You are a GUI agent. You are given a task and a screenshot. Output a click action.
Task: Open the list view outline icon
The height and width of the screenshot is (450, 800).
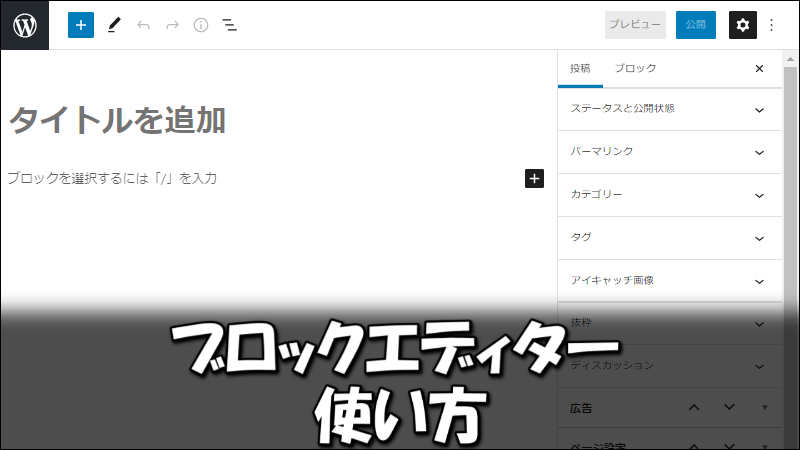point(230,25)
